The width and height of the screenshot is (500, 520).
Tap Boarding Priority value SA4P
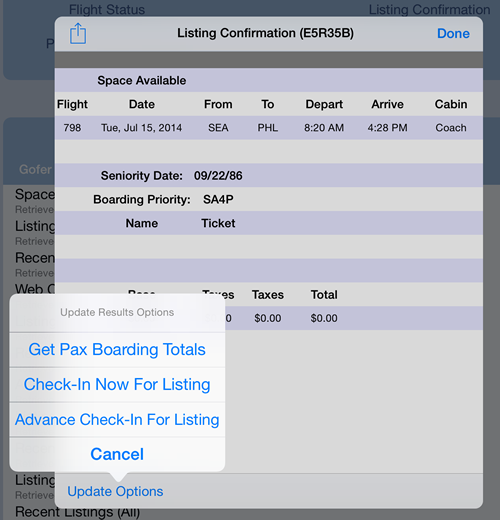click(218, 199)
